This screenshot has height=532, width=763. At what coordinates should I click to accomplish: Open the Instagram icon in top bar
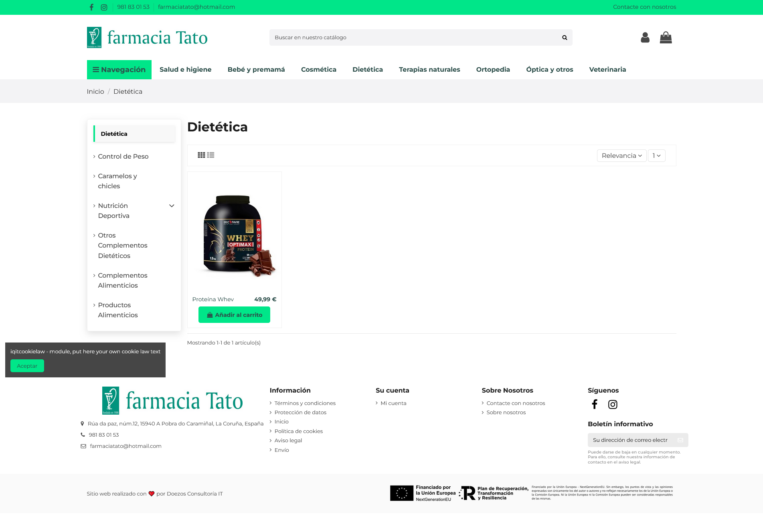pos(104,7)
